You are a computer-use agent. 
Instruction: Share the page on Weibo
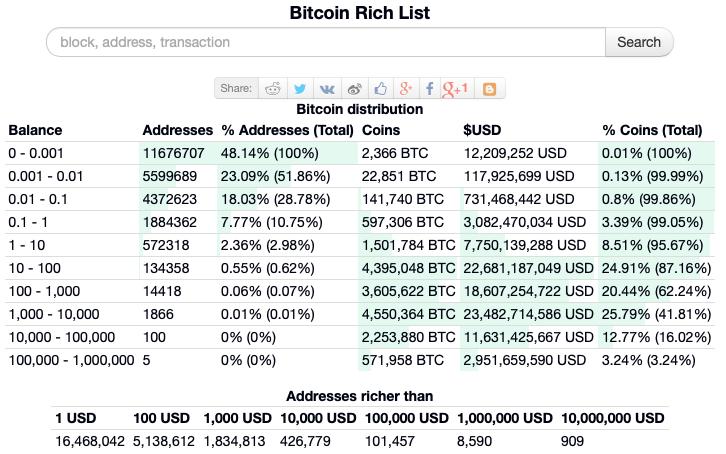point(353,89)
